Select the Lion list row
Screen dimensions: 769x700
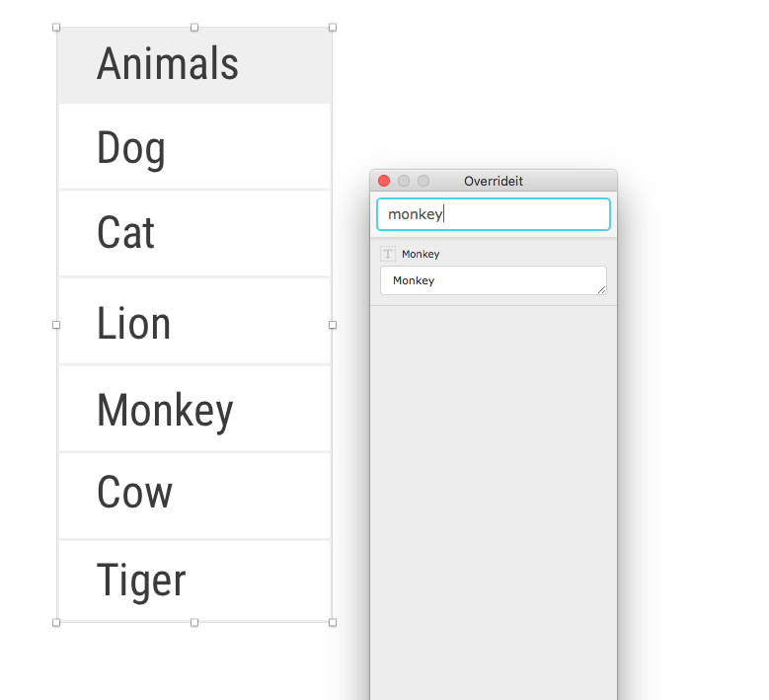click(x=194, y=321)
